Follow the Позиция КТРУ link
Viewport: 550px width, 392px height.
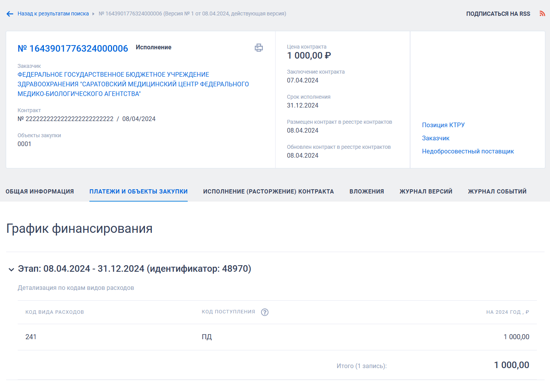coord(443,125)
